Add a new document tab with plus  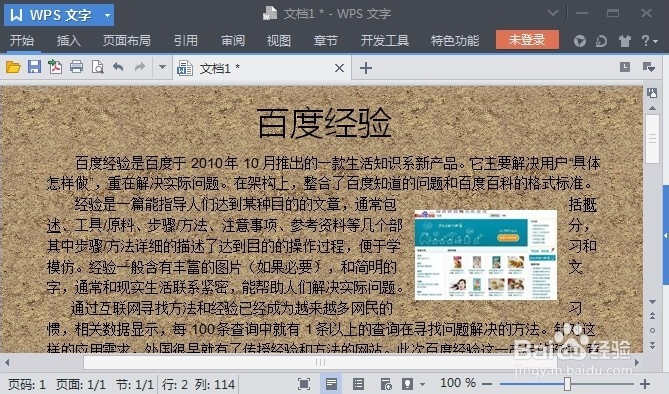click(366, 68)
